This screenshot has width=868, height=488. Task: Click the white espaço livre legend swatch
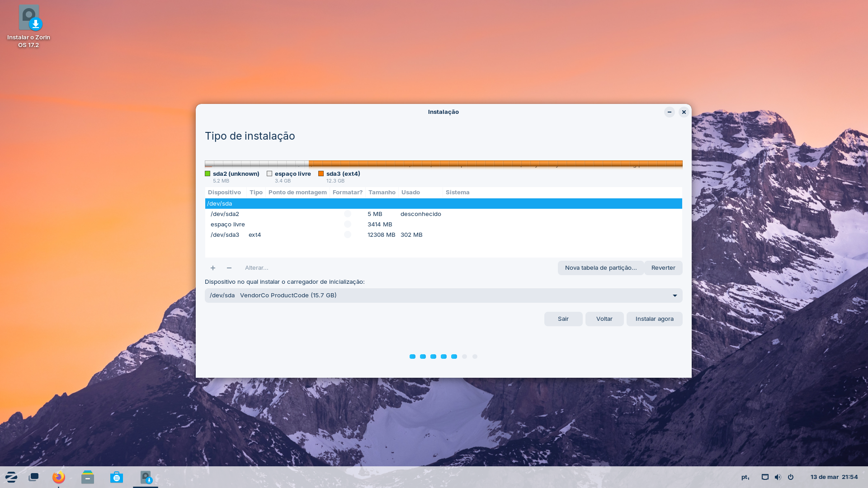point(269,174)
